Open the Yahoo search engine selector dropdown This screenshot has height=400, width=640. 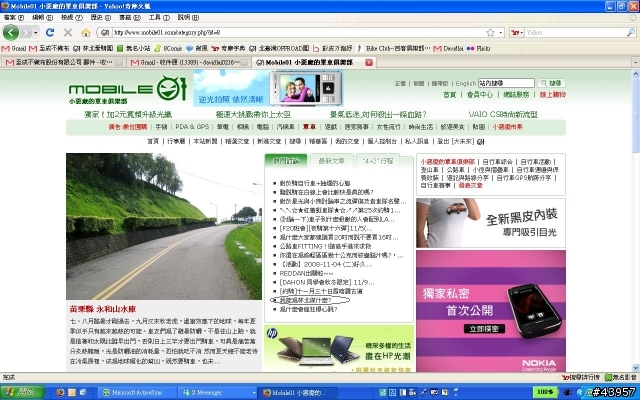(x=516, y=32)
